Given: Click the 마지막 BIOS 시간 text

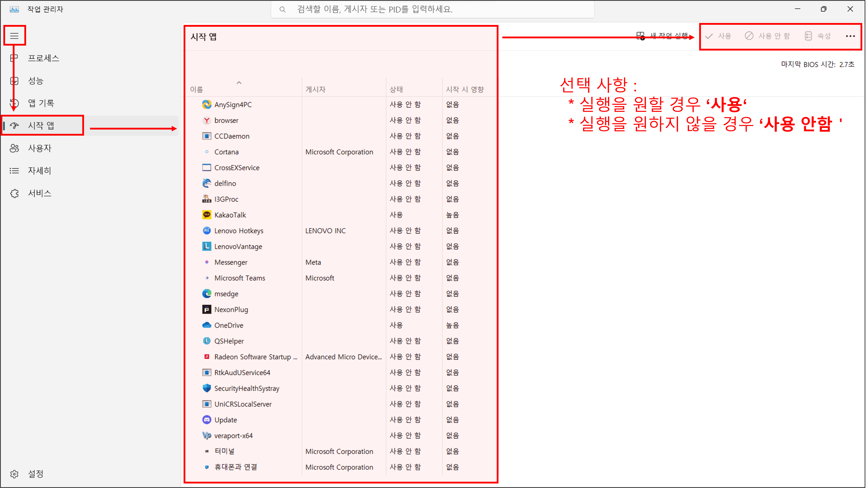Looking at the screenshot, I should 818,64.
